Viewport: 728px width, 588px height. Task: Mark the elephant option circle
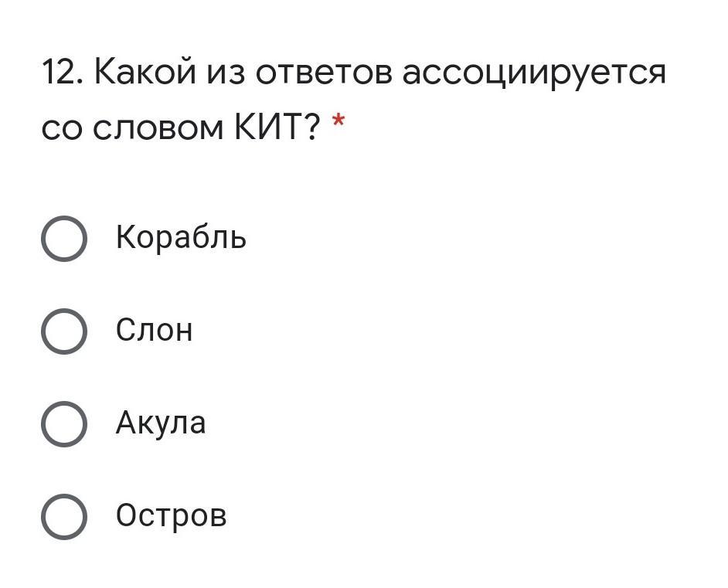coord(64,331)
